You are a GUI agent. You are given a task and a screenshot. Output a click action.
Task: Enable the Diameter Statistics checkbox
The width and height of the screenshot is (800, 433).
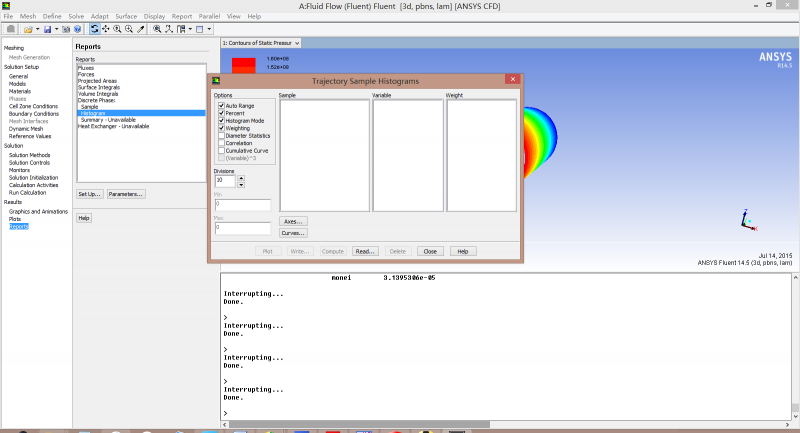point(221,136)
